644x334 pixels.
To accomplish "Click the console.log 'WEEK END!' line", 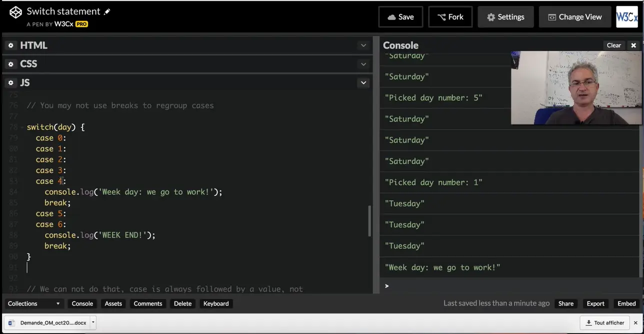I will click(100, 235).
